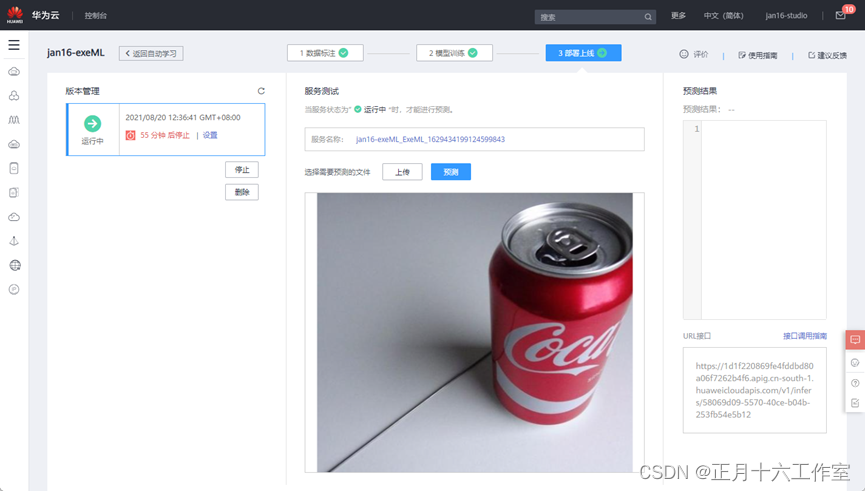Image resolution: width=865 pixels, height=491 pixels.
Task: Open the service name link jan16-exeML_ExeML
Action: click(430, 140)
